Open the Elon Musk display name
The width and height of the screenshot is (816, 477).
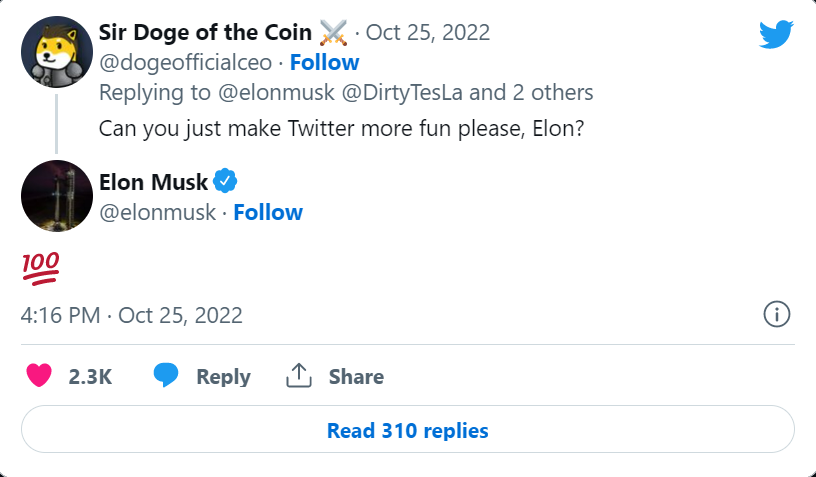pyautogui.click(x=154, y=182)
